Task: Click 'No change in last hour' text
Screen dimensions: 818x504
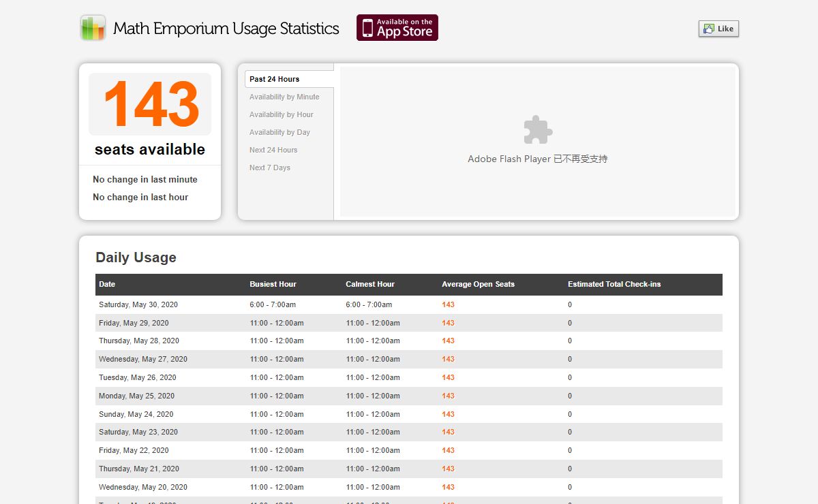Action: click(x=140, y=198)
